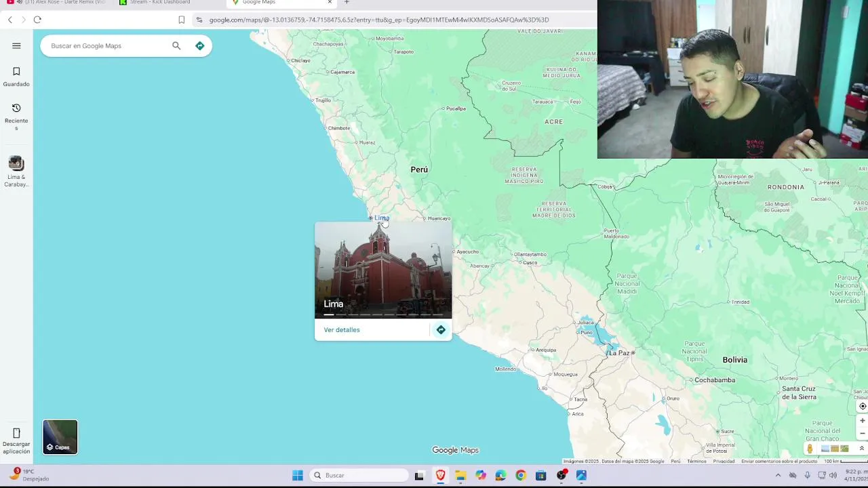
Task: Click the Sucre city label
Action: pyautogui.click(x=728, y=431)
